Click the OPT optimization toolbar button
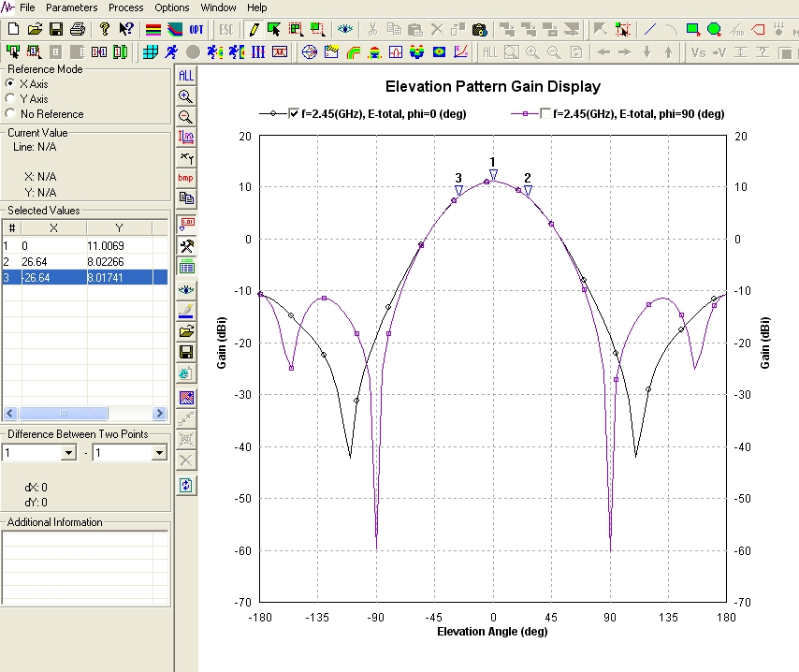This screenshot has width=799, height=672. 196,29
